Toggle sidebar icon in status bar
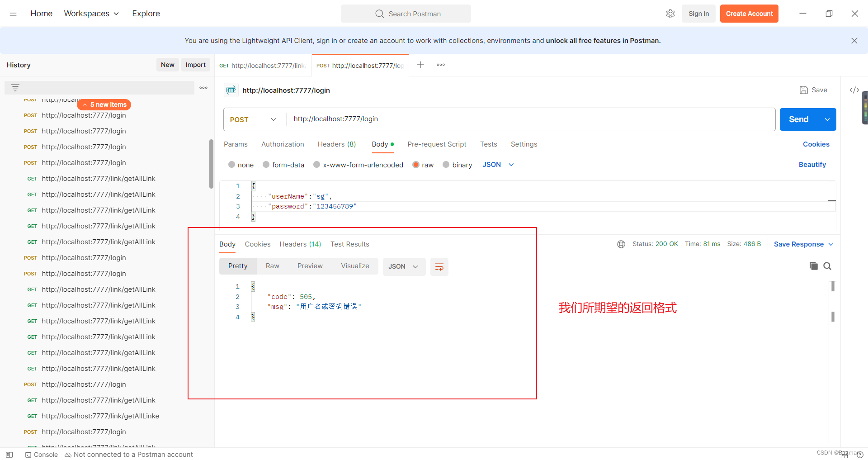Screen dimensions: 868x460 click(x=9, y=455)
